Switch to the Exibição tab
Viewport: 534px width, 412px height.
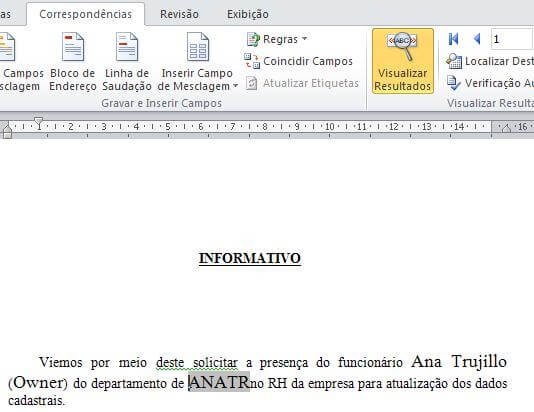coord(248,14)
